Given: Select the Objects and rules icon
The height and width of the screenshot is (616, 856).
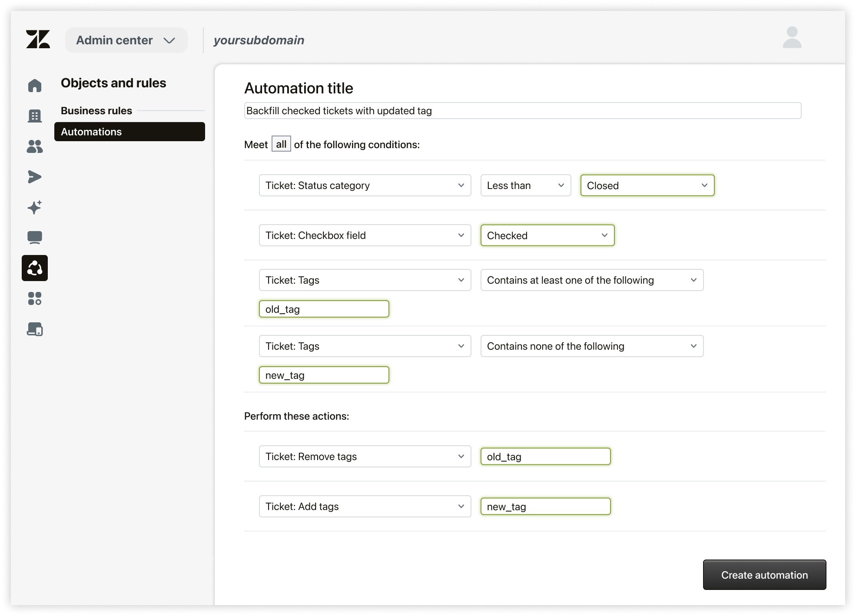Looking at the screenshot, I should coord(35,268).
